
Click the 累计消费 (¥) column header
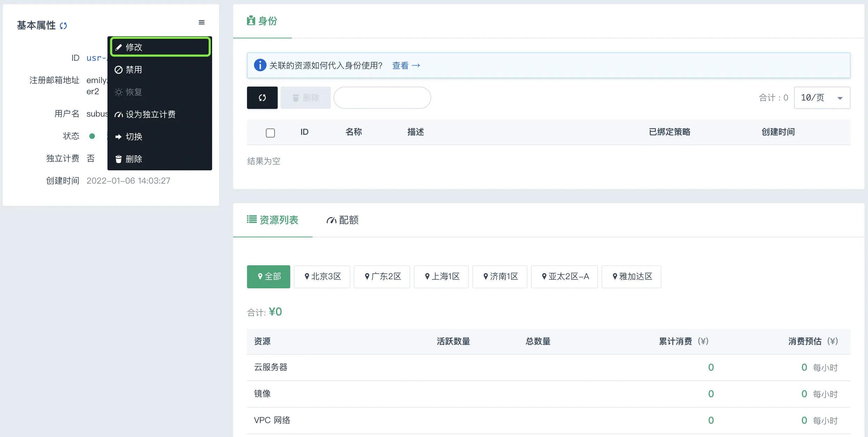coord(683,341)
